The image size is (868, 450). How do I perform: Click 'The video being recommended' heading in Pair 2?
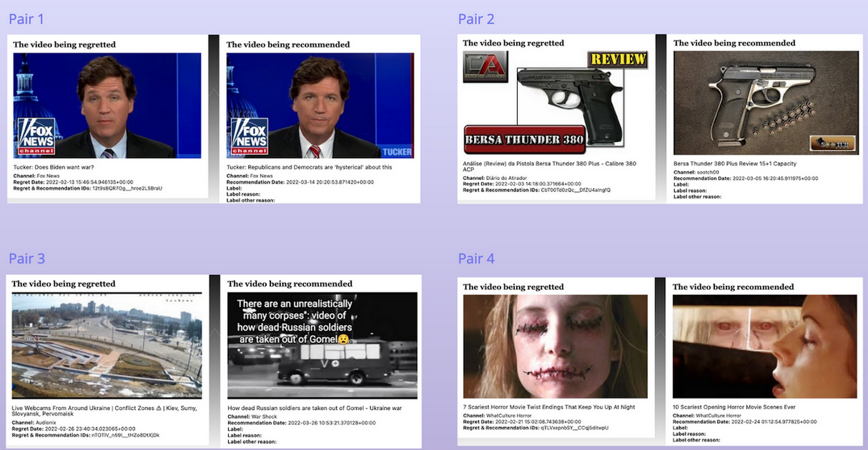tap(735, 43)
